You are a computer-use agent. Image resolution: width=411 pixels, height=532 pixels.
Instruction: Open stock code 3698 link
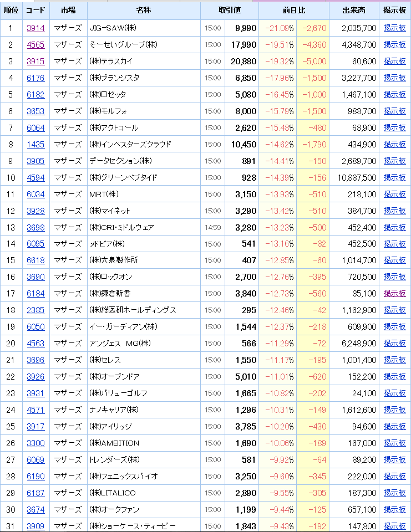click(x=35, y=228)
